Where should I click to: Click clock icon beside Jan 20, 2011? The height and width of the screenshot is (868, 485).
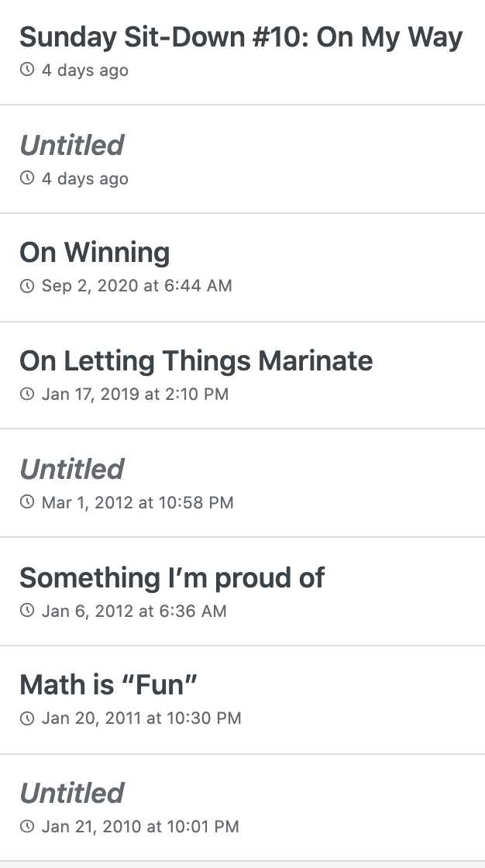(27, 718)
